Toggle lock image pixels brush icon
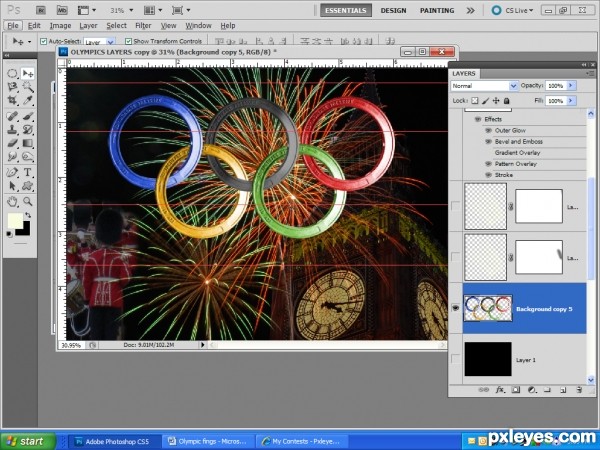This screenshot has width=600, height=450. [485, 101]
